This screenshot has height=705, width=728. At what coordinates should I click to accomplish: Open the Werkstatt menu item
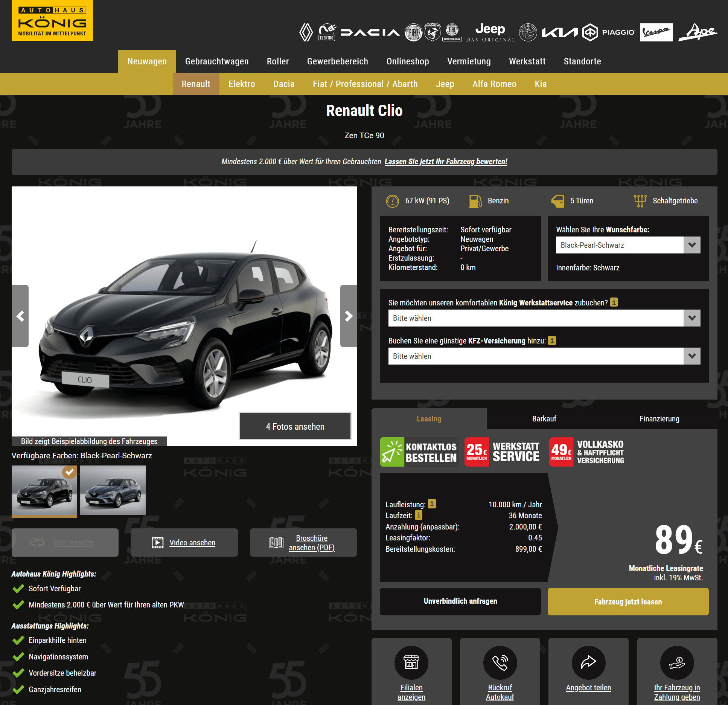pyautogui.click(x=527, y=61)
